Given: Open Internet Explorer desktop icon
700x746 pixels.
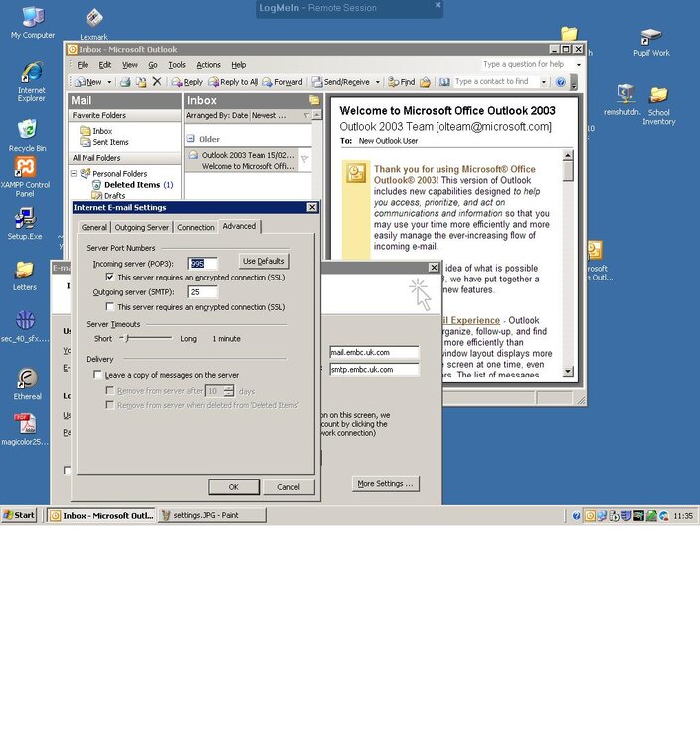Looking at the screenshot, I should (32, 82).
